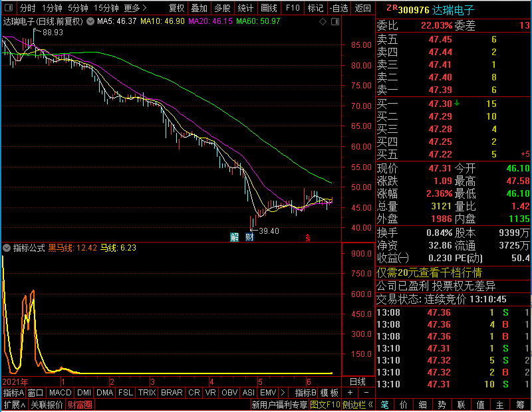Expand chart settings dropdown beside 达瑞电子 title
The width and height of the screenshot is (532, 412).
pos(90,21)
